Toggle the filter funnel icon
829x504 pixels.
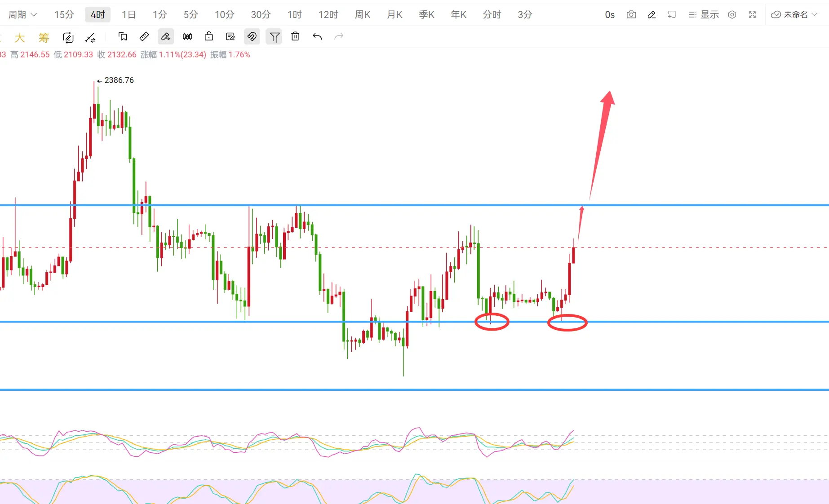point(274,36)
